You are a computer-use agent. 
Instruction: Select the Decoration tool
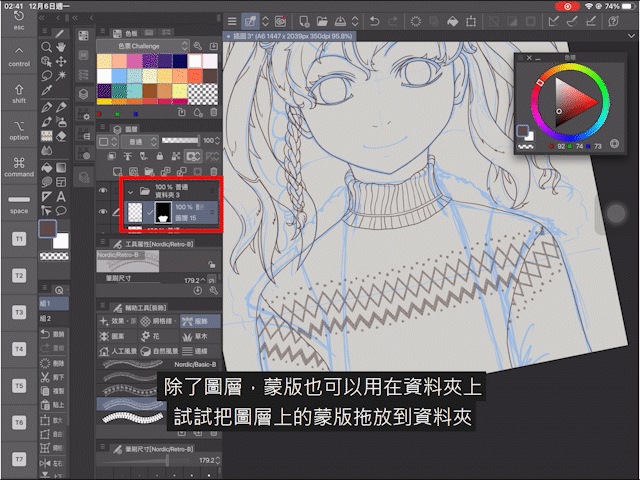point(47,136)
